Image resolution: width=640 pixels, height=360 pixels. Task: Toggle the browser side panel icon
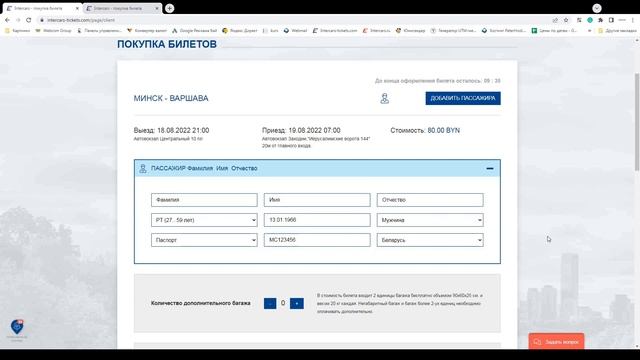611,20
